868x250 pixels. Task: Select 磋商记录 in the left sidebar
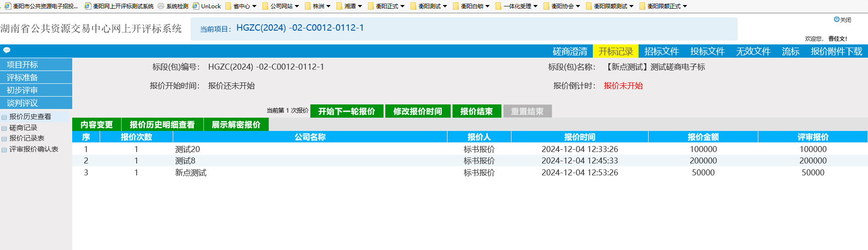pos(23,128)
